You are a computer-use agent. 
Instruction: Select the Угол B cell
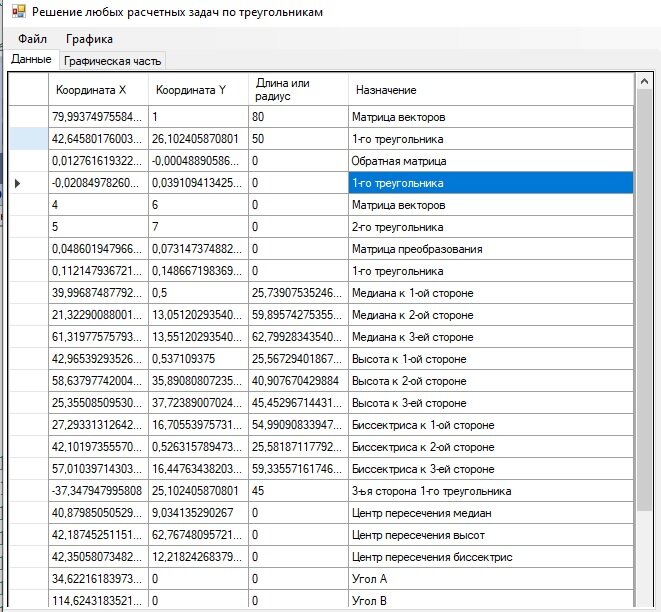click(x=491, y=599)
